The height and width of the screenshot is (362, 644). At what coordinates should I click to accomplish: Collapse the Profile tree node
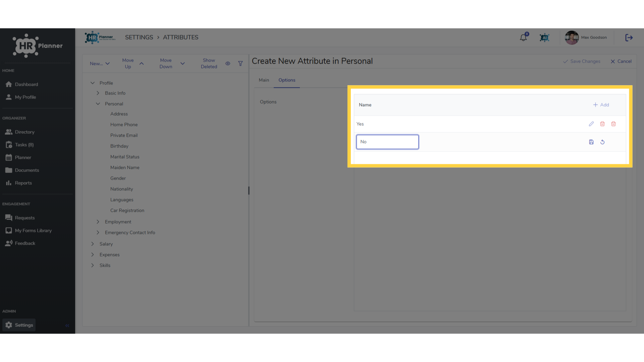pos(93,83)
